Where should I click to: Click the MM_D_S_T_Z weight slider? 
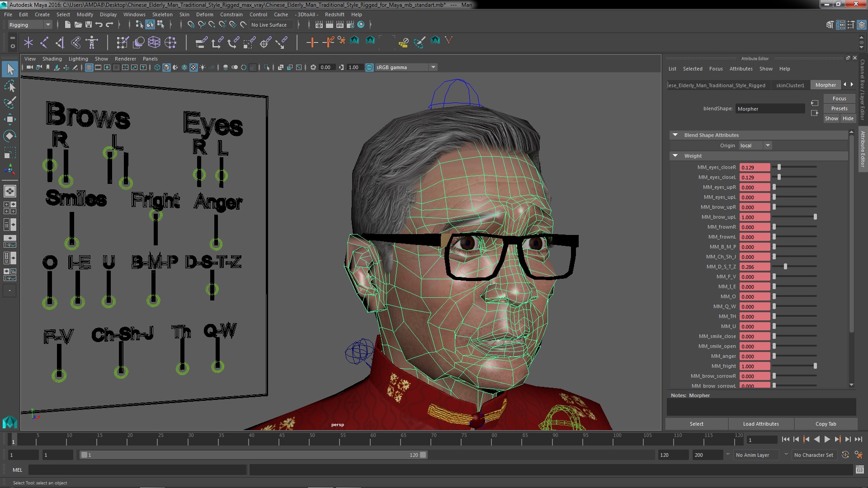(x=795, y=267)
